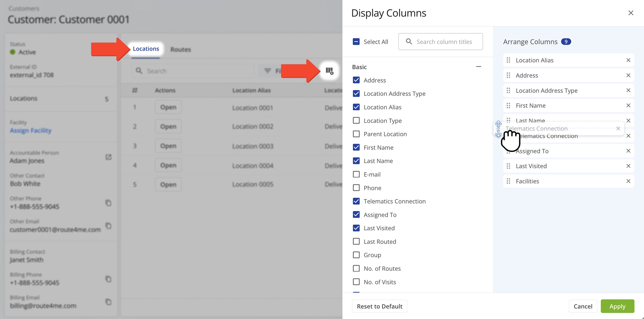Remove Location Alias from Arrange Columns

coord(628,60)
